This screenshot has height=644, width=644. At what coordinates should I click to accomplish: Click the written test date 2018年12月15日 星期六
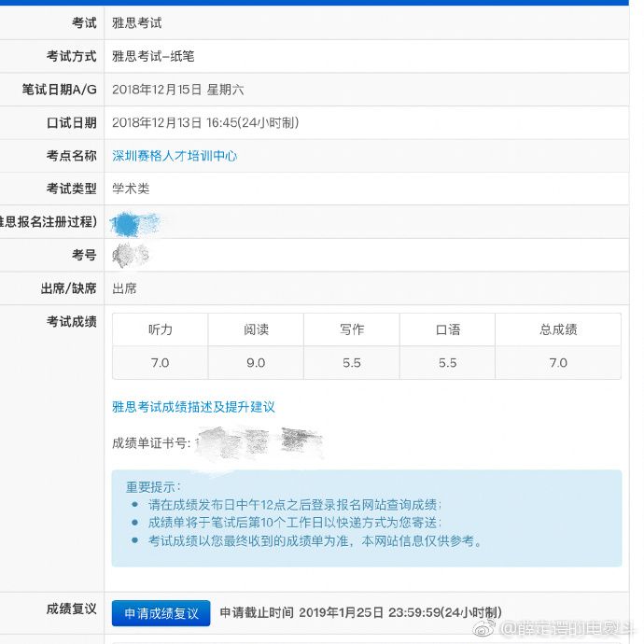[178, 90]
